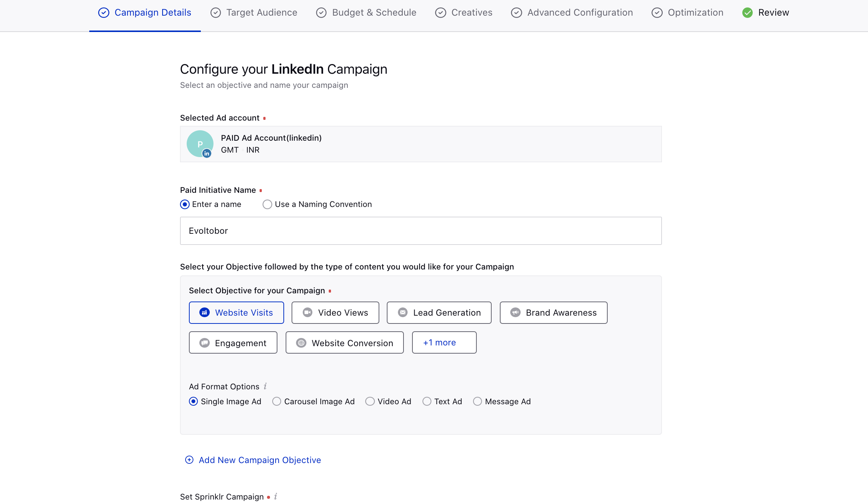The height and width of the screenshot is (504, 868).
Task: Select Use a Naming Convention radio option
Action: coord(267,204)
